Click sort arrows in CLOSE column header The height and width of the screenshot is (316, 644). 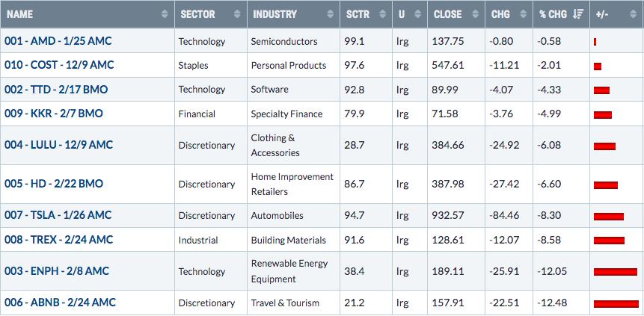click(475, 14)
